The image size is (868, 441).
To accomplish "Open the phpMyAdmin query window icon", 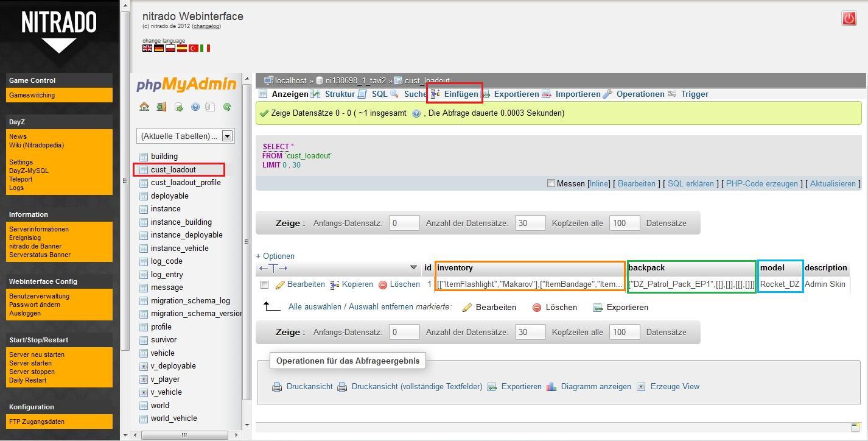I will point(178,107).
